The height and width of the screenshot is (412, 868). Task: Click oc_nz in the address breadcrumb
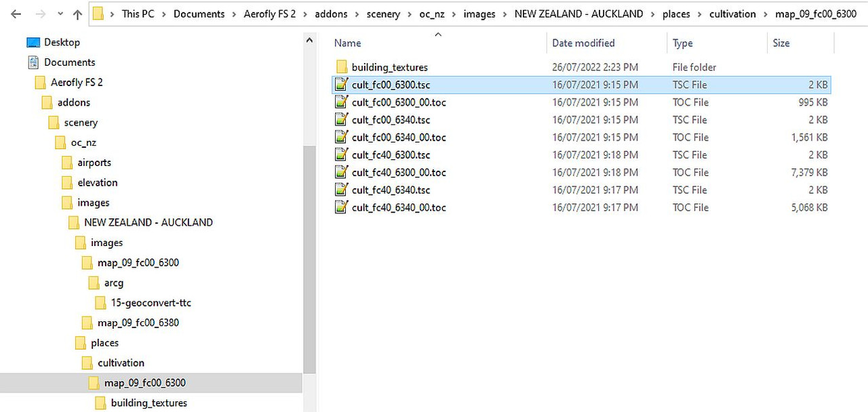coord(432,14)
